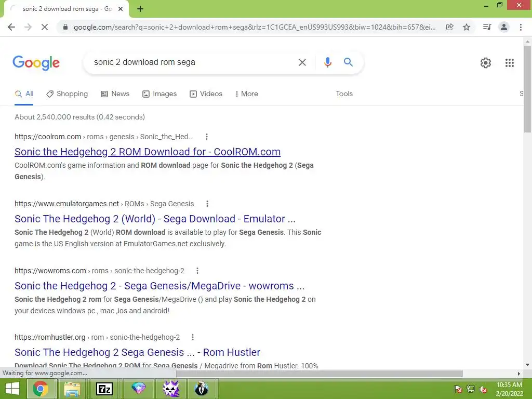Image resolution: width=532 pixels, height=399 pixels.
Task: Open options menu for romhustler.org result
Action: (x=192, y=337)
